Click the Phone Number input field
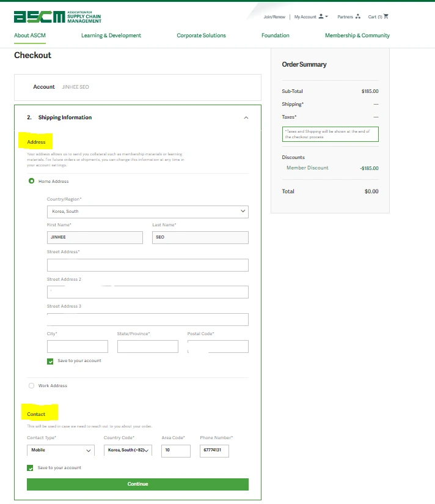Image resolution: width=435 pixels, height=504 pixels. point(214,451)
